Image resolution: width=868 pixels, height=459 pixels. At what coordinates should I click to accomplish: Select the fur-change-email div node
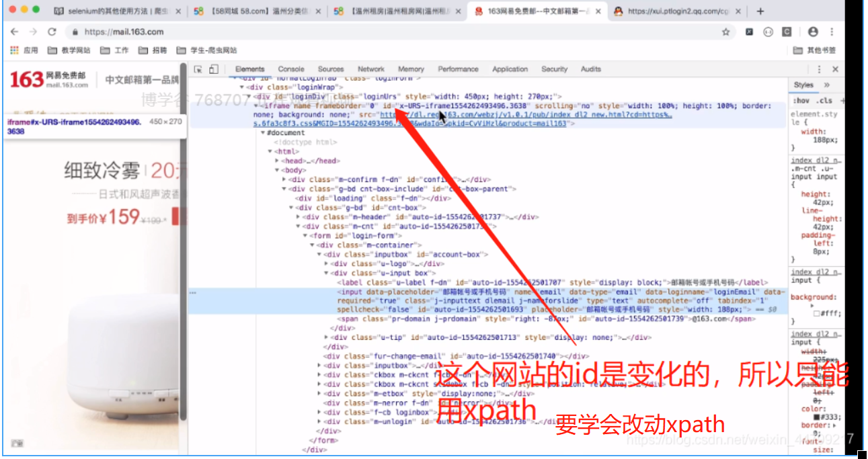[456, 356]
